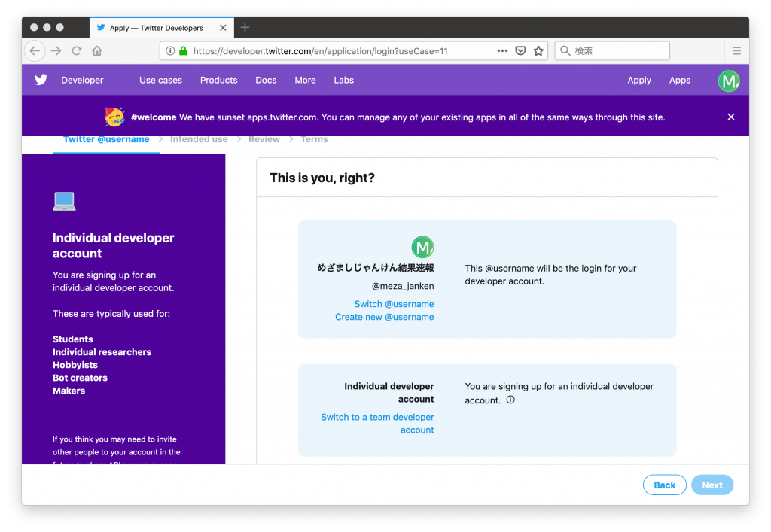
Task: Open the Use cases menu
Action: 160,80
